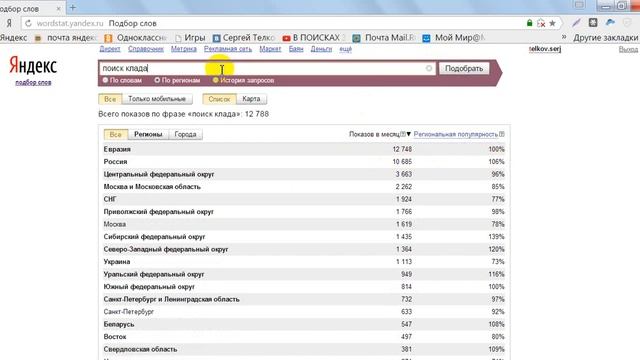The height and width of the screenshot is (360, 640).
Task: Click the Беларусь row
Action: pyautogui.click(x=304, y=324)
